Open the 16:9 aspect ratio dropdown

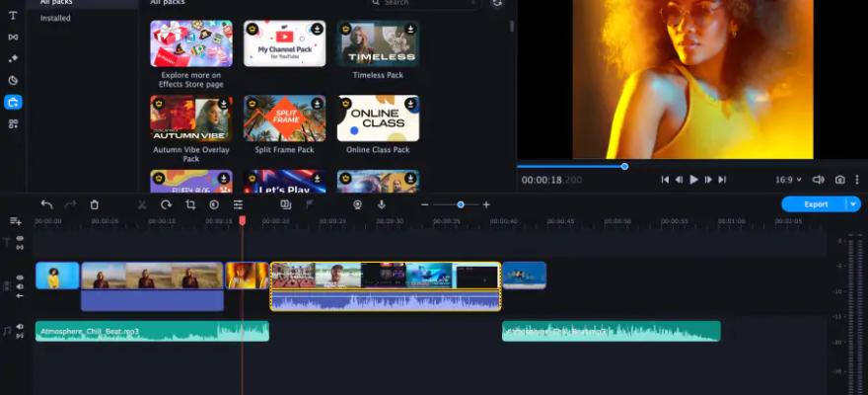coord(788,180)
